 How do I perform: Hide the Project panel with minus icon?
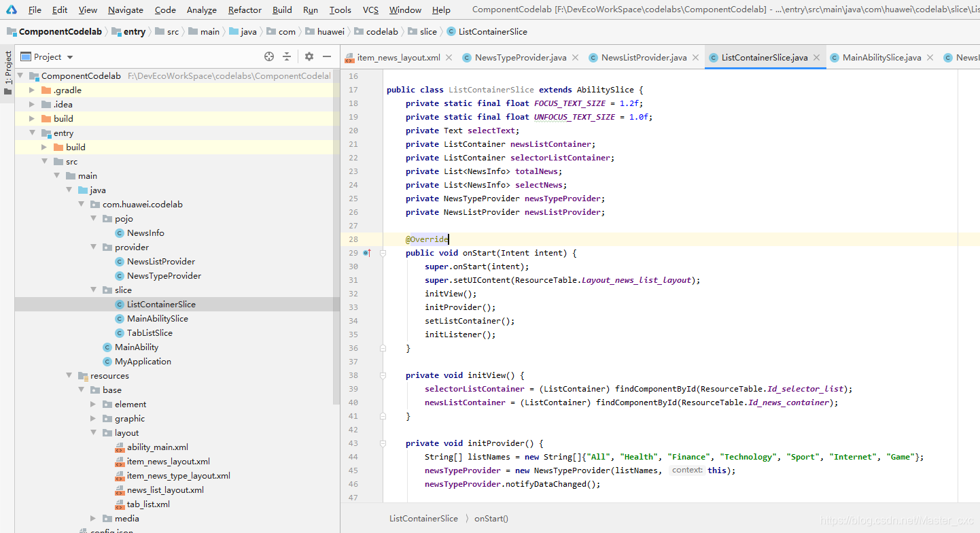tap(327, 56)
